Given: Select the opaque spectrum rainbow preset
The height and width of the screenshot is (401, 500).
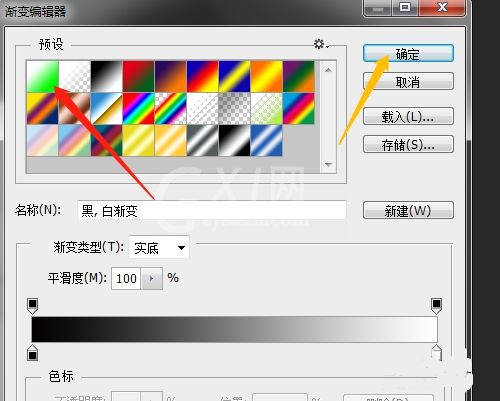Looking at the screenshot, I should point(139,108).
